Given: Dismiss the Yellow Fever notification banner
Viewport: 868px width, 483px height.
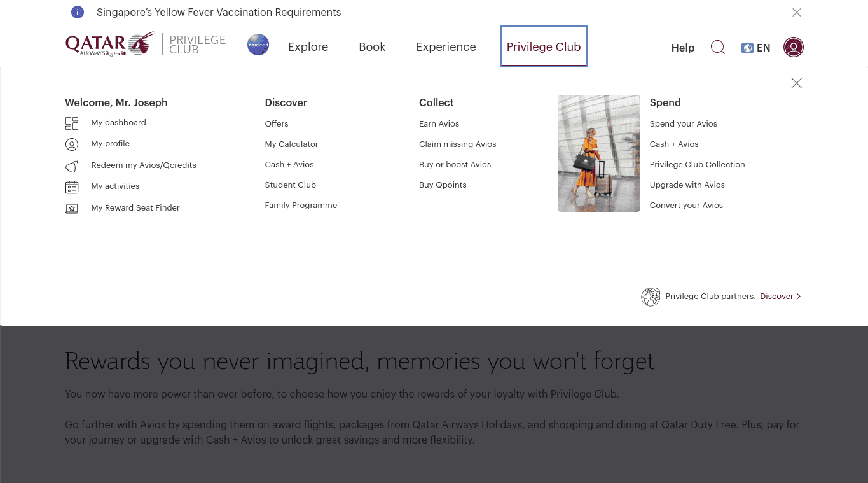Looking at the screenshot, I should tap(797, 12).
